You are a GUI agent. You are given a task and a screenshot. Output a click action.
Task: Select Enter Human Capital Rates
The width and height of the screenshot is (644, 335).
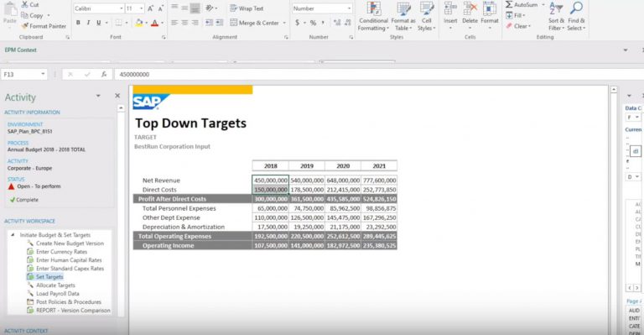pyautogui.click(x=65, y=259)
